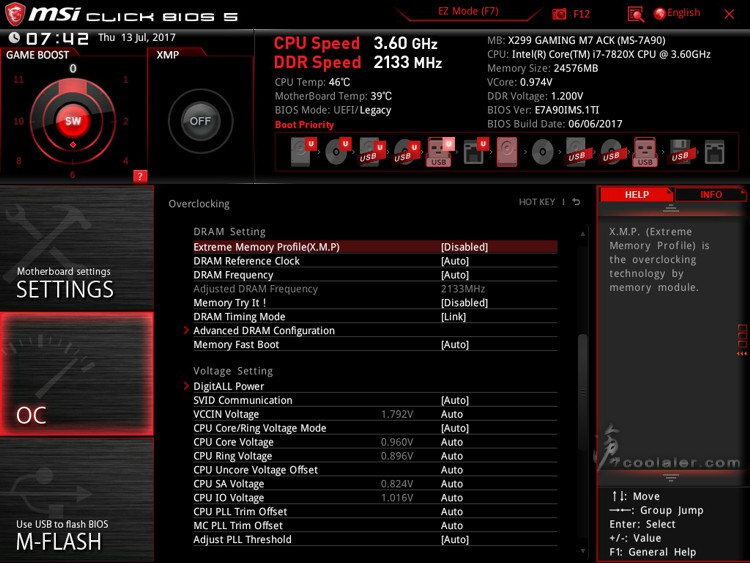Click the scroll-up arrow of settings list
The width and height of the screenshot is (750, 563).
[x=583, y=234]
